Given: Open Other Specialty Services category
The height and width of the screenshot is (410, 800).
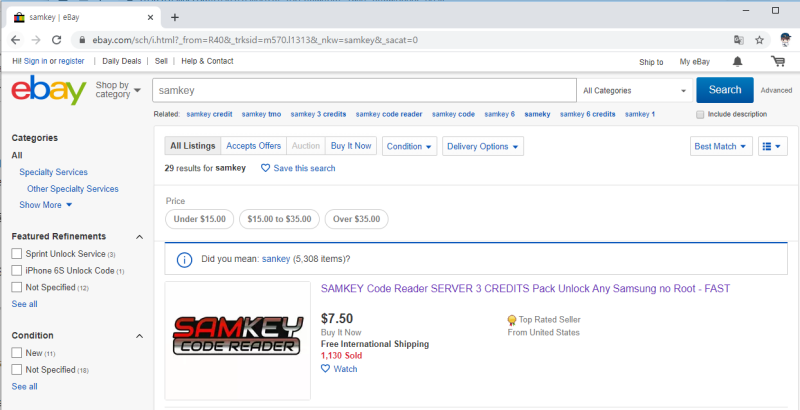Looking at the screenshot, I should pyautogui.click(x=73, y=189).
